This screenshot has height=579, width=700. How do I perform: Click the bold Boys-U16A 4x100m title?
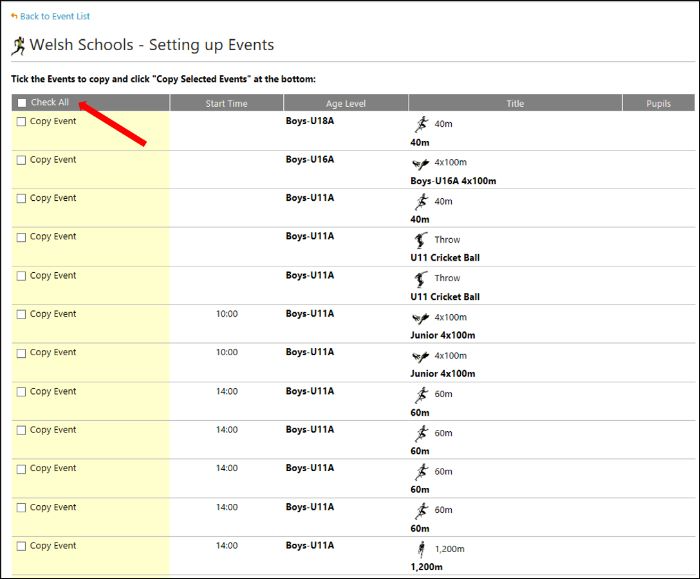(453, 181)
